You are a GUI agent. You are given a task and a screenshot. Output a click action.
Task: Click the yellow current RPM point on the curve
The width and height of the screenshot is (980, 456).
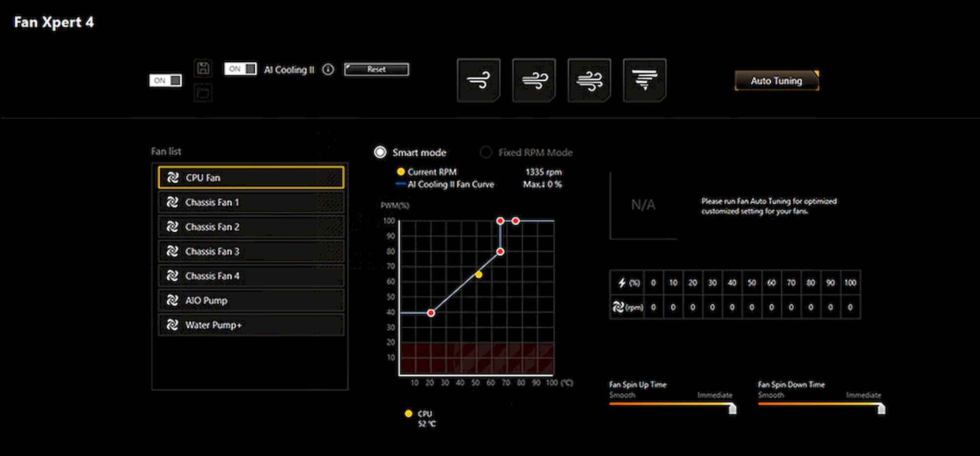point(479,275)
